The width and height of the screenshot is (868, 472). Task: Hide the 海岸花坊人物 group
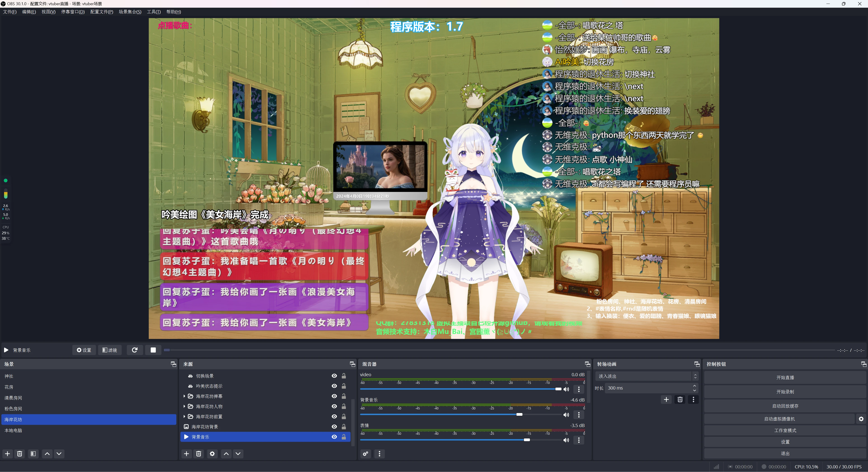click(x=334, y=406)
